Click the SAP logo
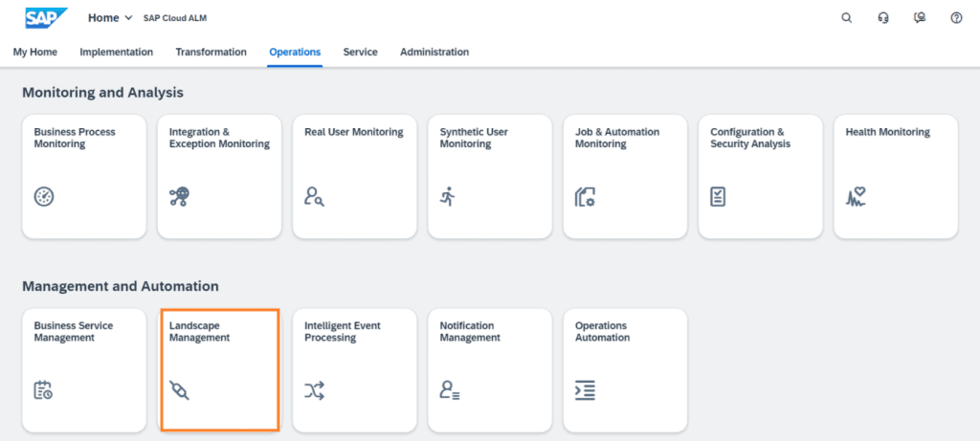This screenshot has height=441, width=980. [x=46, y=18]
